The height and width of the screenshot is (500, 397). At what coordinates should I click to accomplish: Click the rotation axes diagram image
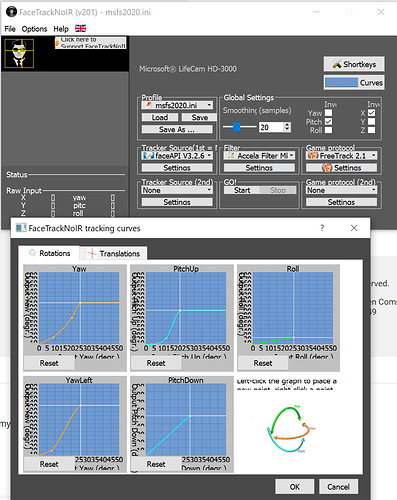pyautogui.click(x=291, y=429)
